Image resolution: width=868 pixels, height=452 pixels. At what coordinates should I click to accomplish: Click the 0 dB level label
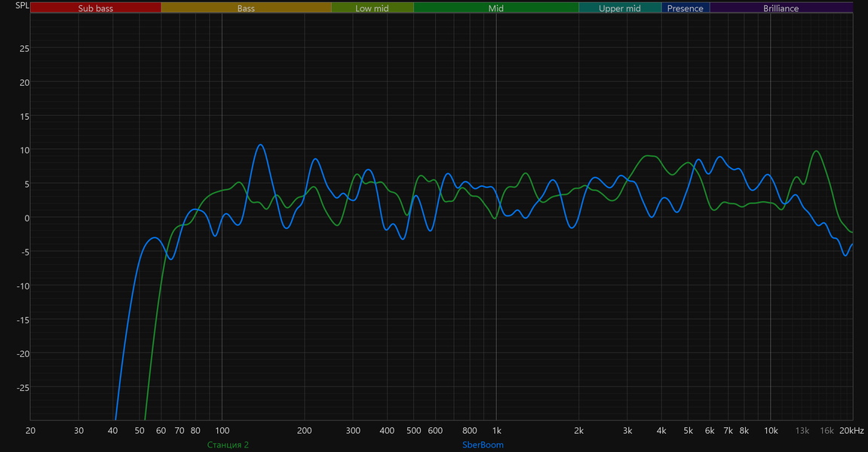[26, 218]
